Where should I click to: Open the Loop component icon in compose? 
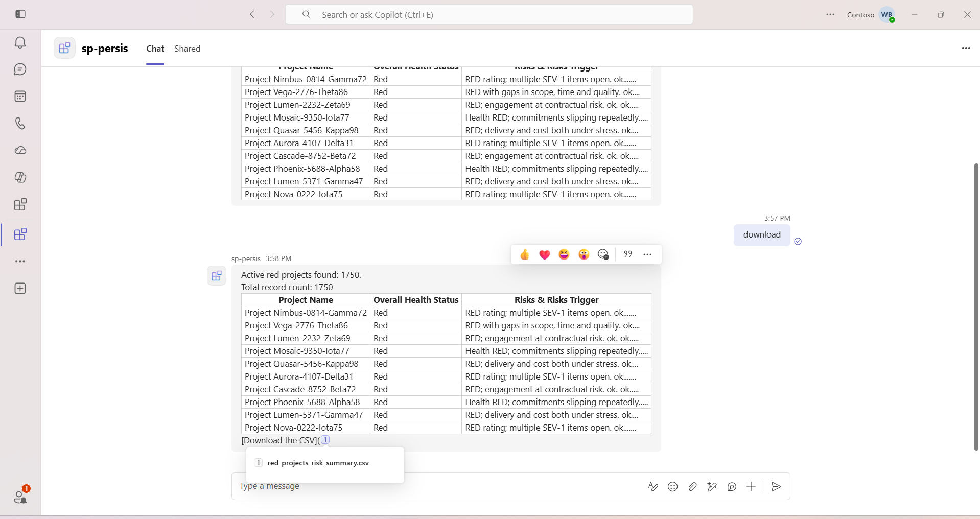(x=732, y=487)
